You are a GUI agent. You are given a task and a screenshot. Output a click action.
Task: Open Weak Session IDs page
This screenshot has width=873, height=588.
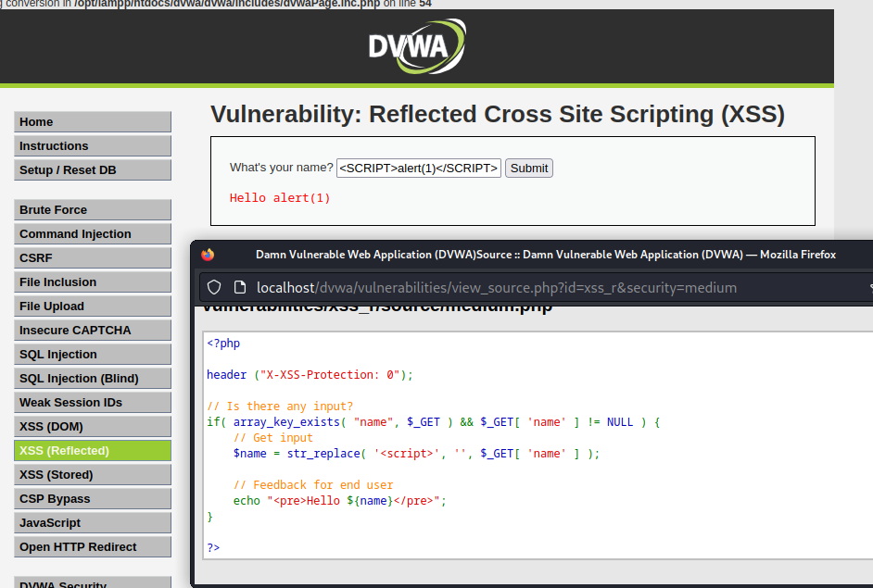[x=93, y=403]
